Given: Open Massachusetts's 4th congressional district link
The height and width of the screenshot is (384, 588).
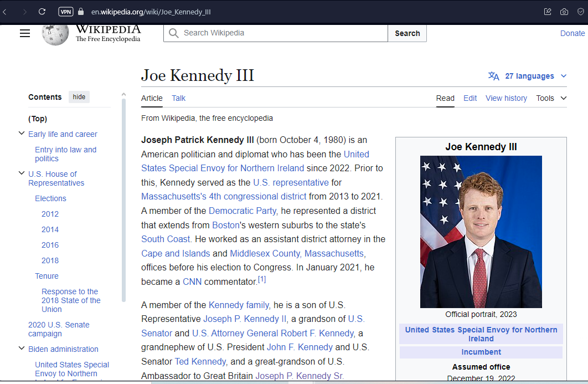Looking at the screenshot, I should tap(224, 196).
